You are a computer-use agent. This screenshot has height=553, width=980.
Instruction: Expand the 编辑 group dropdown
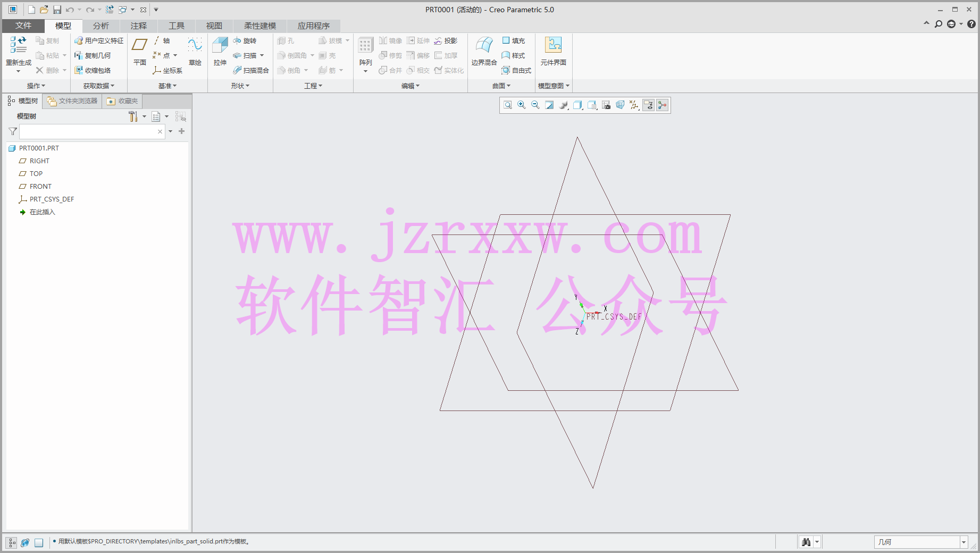(x=411, y=86)
